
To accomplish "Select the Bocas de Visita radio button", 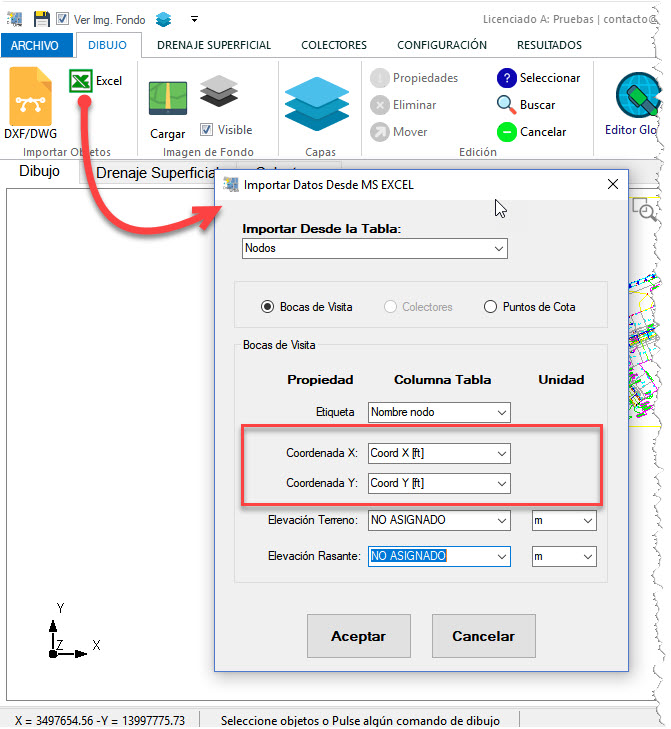I will (x=267, y=307).
